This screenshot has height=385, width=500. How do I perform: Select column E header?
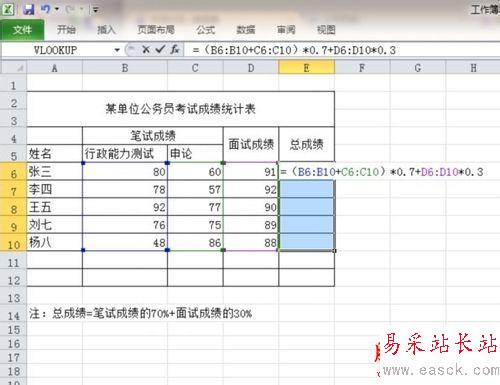tap(307, 68)
